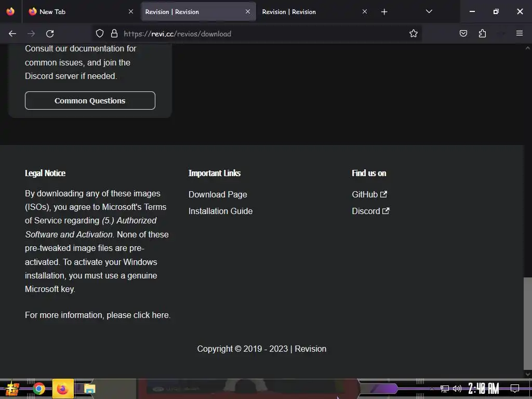
Task: Open the Firefox application menu
Action: click(x=519, y=33)
